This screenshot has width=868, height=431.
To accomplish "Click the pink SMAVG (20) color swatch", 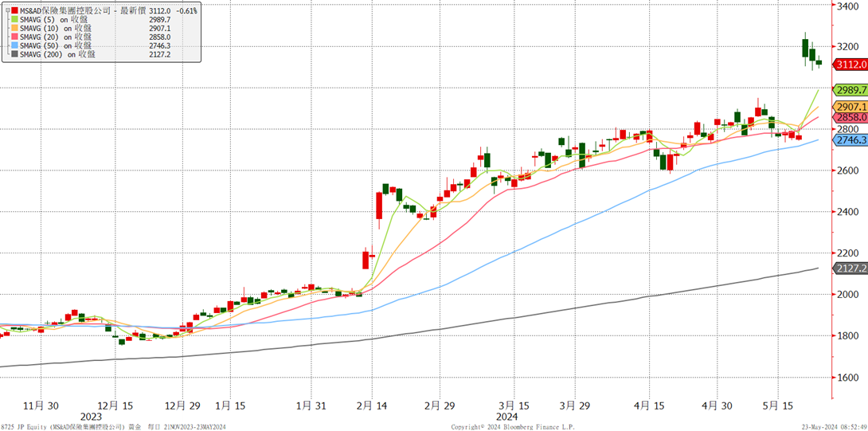I will (14, 37).
